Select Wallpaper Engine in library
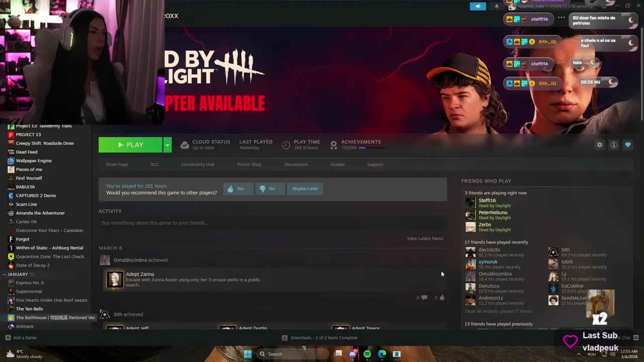 [33, 161]
